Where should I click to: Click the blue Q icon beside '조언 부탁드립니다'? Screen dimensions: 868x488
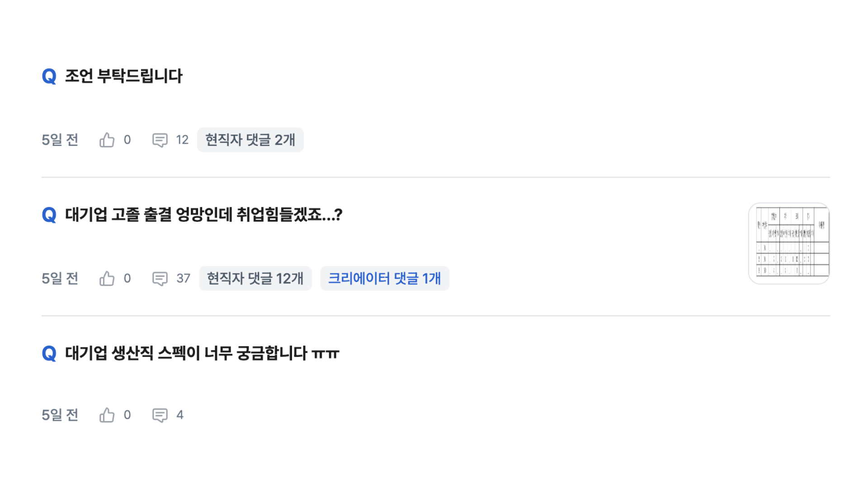[49, 76]
